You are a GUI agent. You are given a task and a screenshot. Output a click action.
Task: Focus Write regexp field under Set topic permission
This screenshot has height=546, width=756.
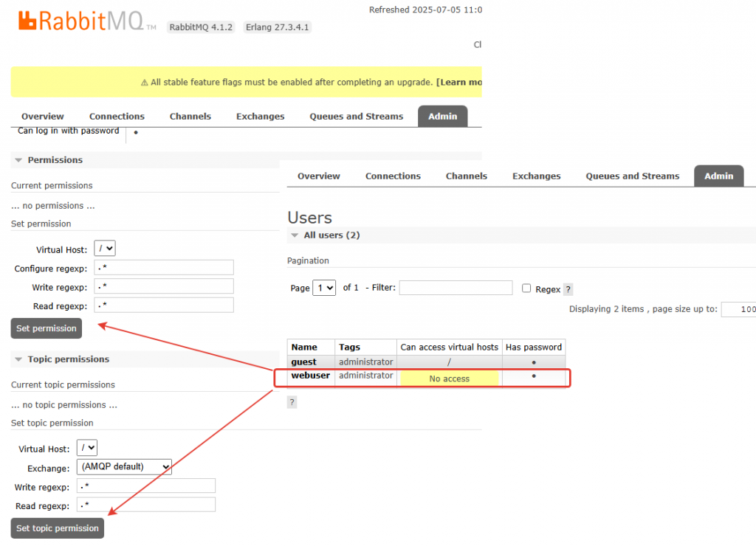(146, 485)
